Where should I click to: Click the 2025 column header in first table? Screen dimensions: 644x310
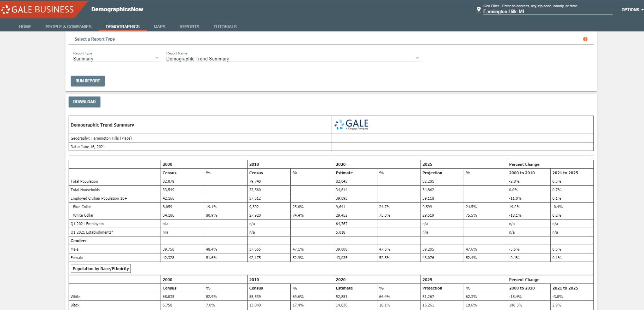pyautogui.click(x=427, y=164)
